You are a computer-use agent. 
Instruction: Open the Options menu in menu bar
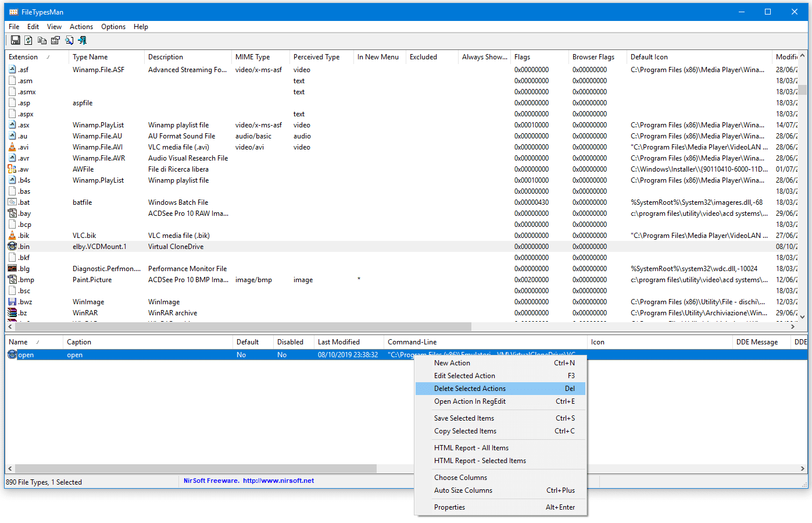click(113, 27)
